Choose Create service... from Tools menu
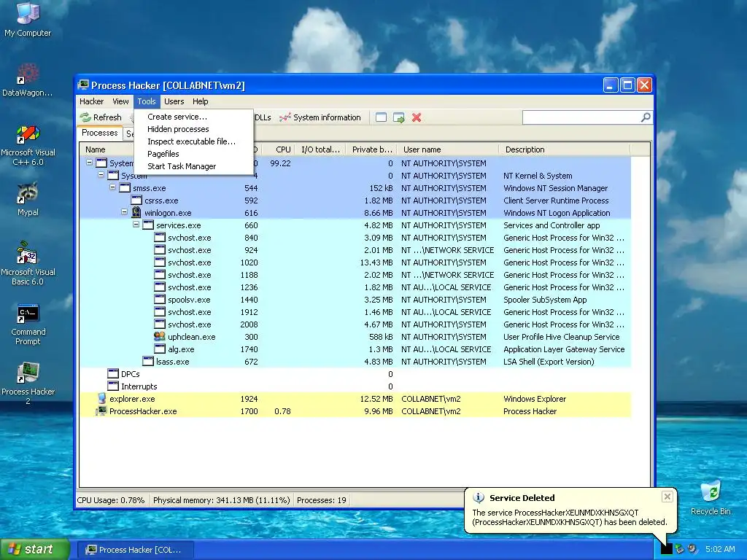This screenshot has width=747, height=560. [x=193, y=117]
